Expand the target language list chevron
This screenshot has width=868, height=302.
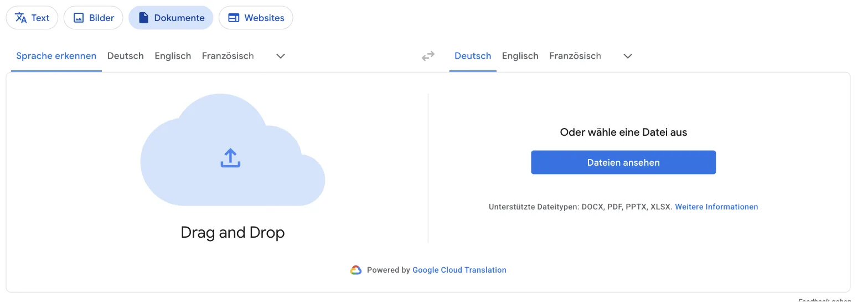pos(628,56)
